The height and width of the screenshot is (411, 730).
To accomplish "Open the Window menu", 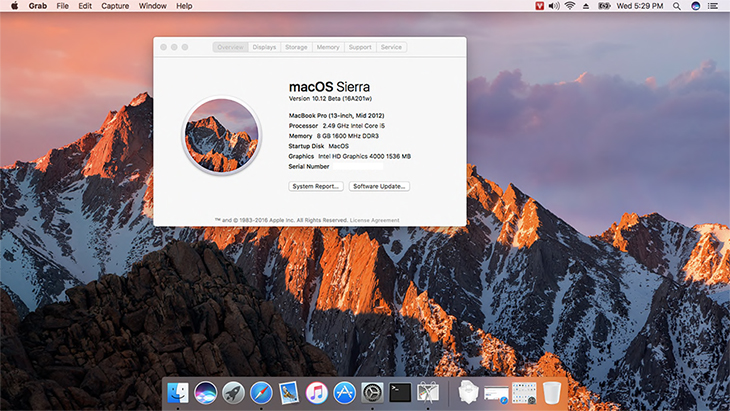I will click(153, 6).
